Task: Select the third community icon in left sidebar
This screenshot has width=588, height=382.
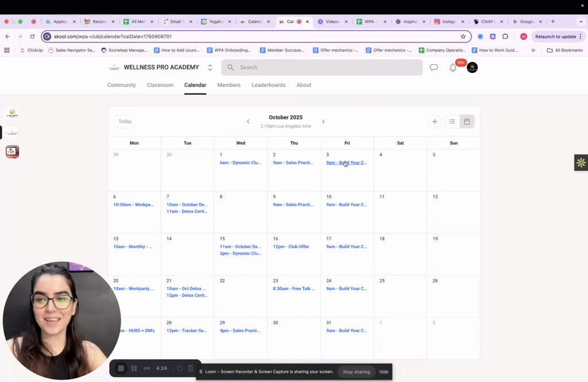Action: point(13,151)
